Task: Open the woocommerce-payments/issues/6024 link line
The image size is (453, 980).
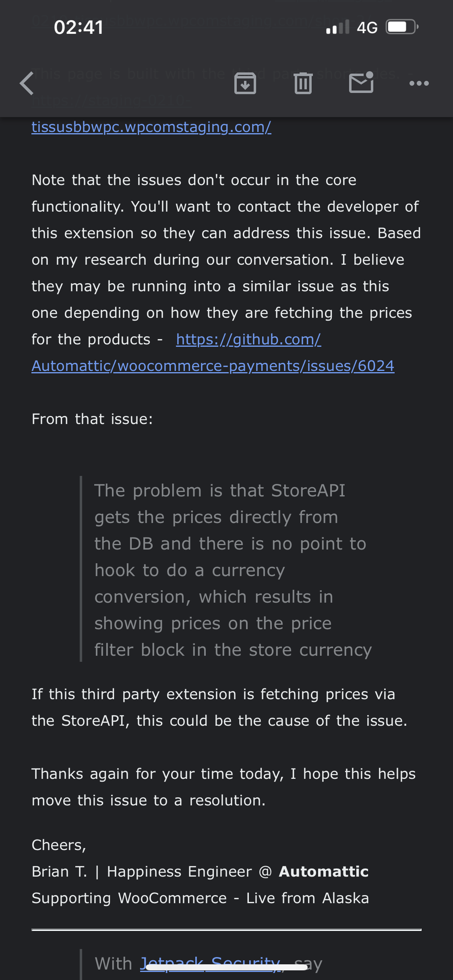Action: click(x=213, y=366)
